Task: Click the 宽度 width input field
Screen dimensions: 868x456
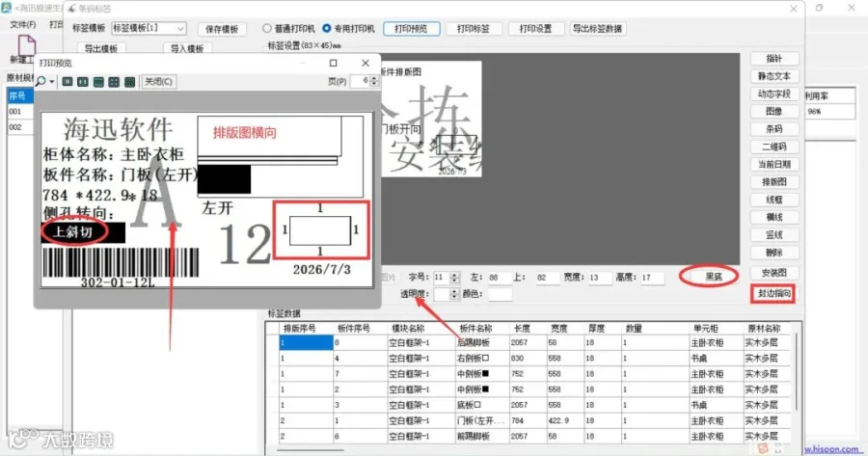Action: pos(600,278)
